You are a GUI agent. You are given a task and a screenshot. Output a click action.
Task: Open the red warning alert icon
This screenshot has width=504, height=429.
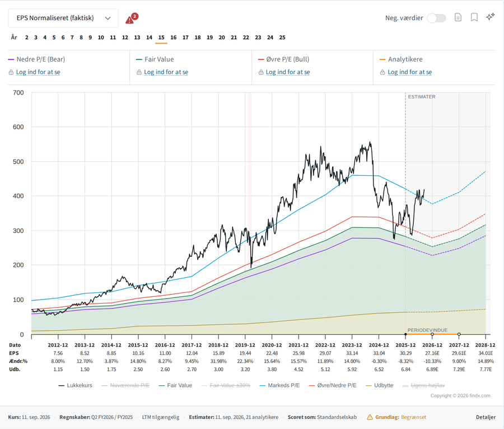pos(131,18)
